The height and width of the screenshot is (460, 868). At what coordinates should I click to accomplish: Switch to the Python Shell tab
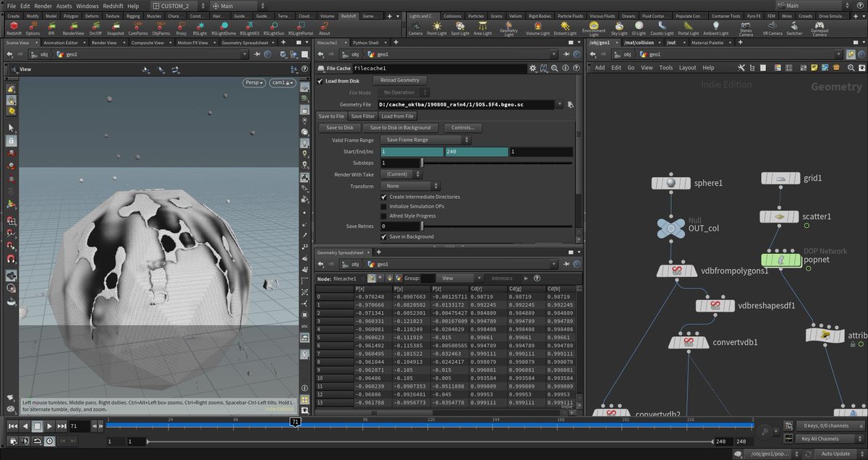pyautogui.click(x=365, y=43)
